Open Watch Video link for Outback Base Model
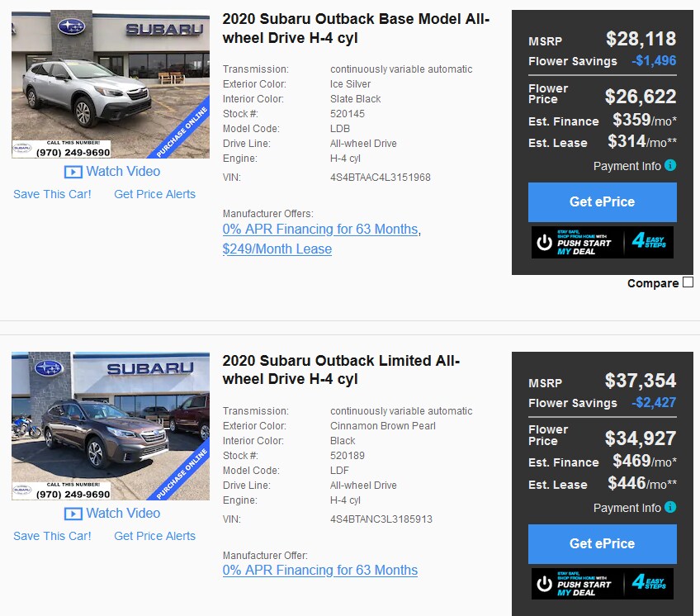 (123, 171)
